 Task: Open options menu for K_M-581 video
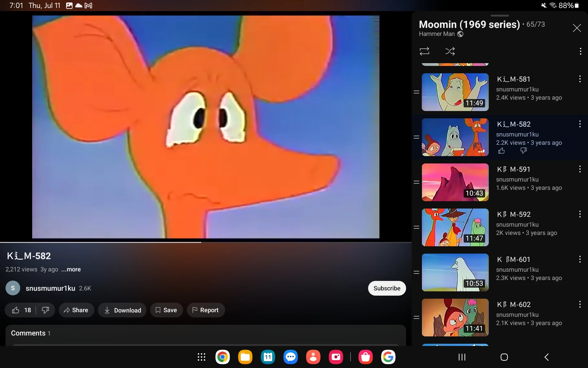point(580,79)
